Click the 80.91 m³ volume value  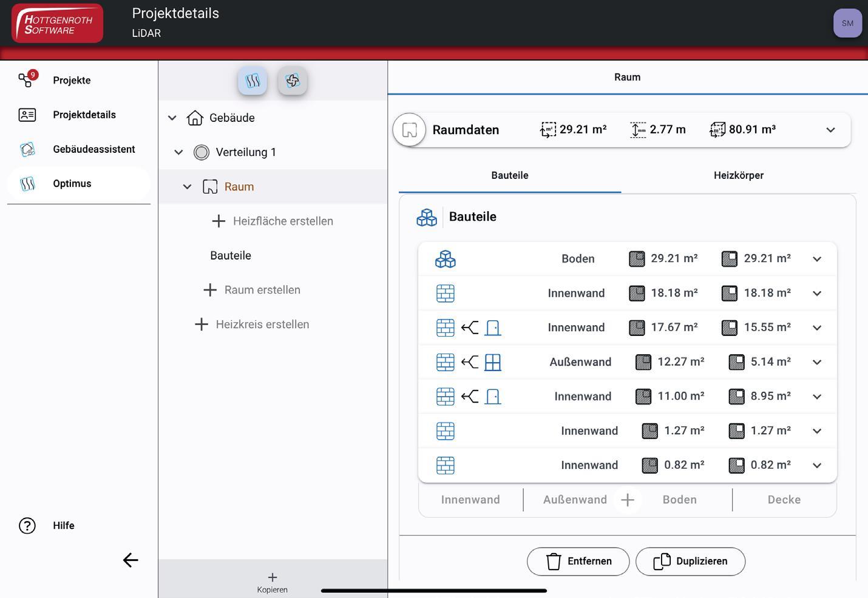tap(753, 129)
